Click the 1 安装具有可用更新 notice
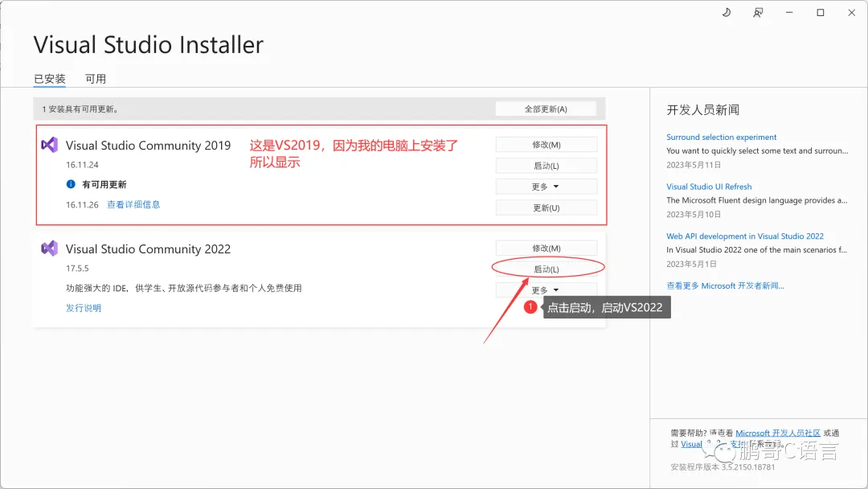 click(80, 109)
